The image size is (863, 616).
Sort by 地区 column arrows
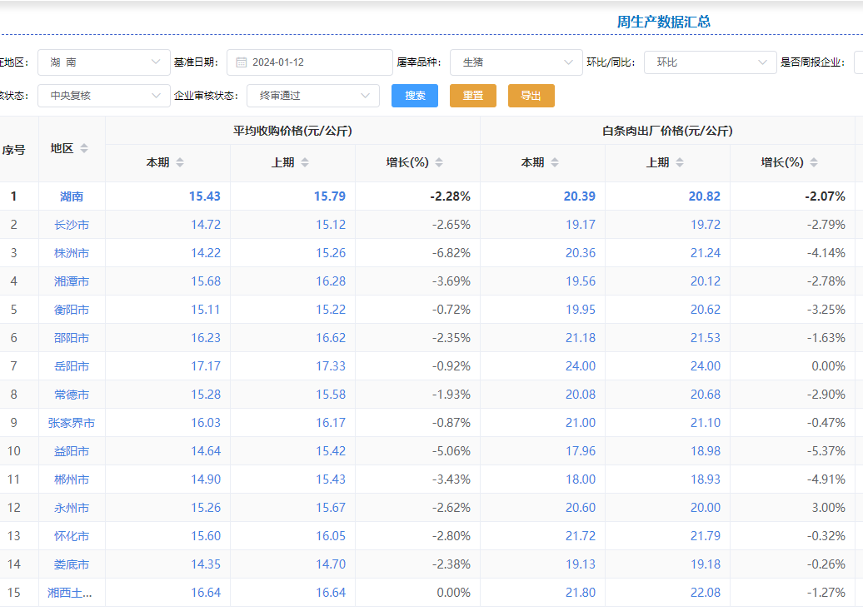tap(83, 148)
